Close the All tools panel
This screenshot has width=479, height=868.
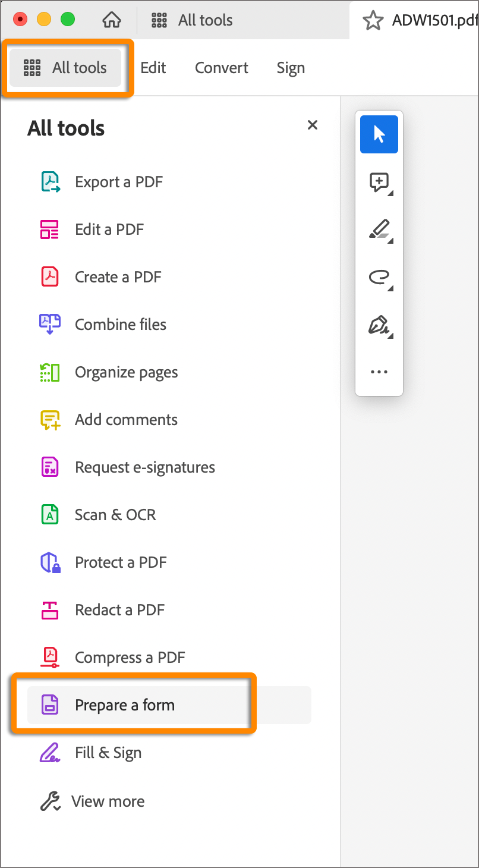click(312, 125)
